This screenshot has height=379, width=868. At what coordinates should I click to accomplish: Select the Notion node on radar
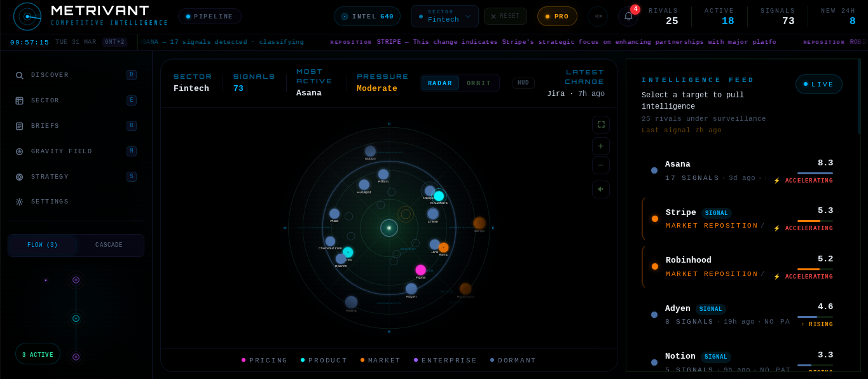tap(370, 151)
